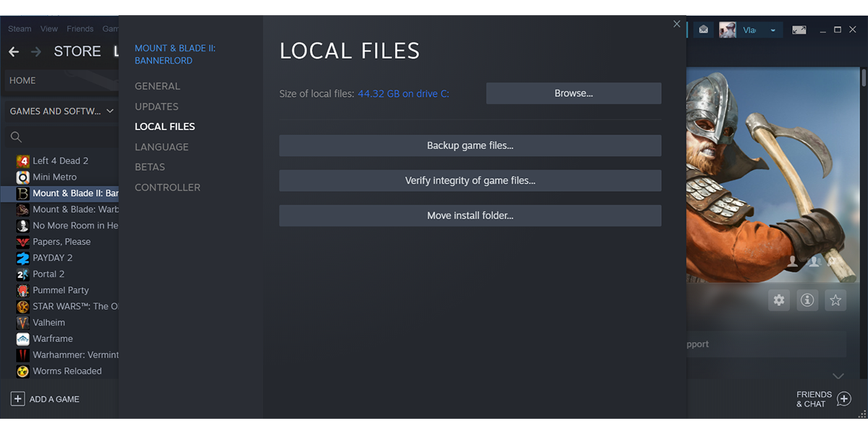The image size is (868, 434).
Task: Select 'Mini Metro' in game list
Action: click(x=55, y=177)
